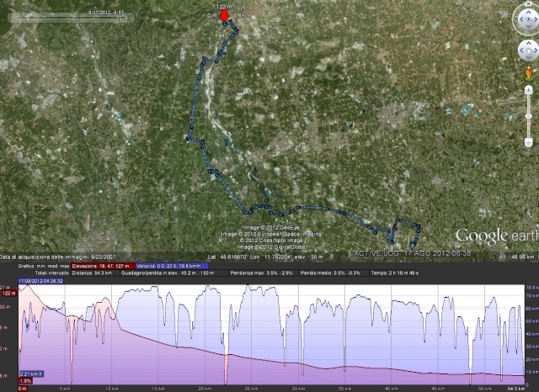Click the 25 km mark on the distance axis

251,389
